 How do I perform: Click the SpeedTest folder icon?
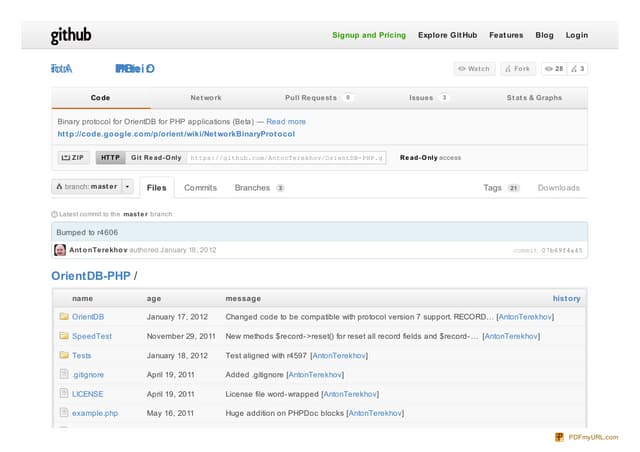64,336
